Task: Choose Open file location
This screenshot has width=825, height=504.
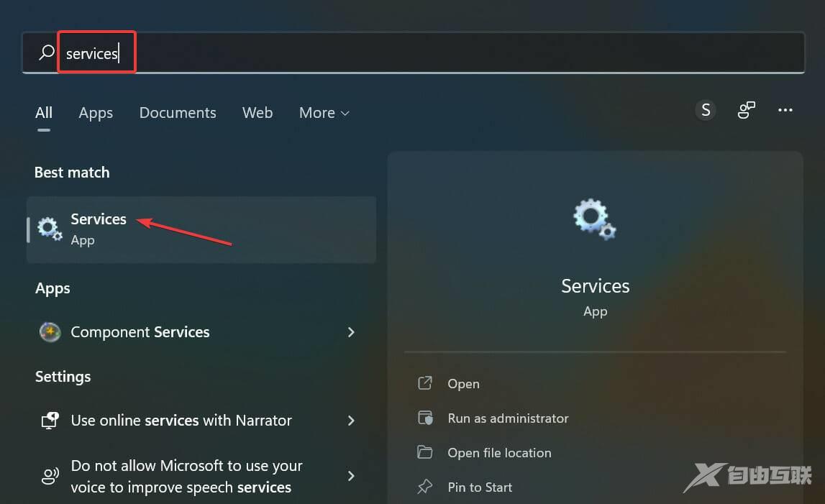Action: point(499,453)
